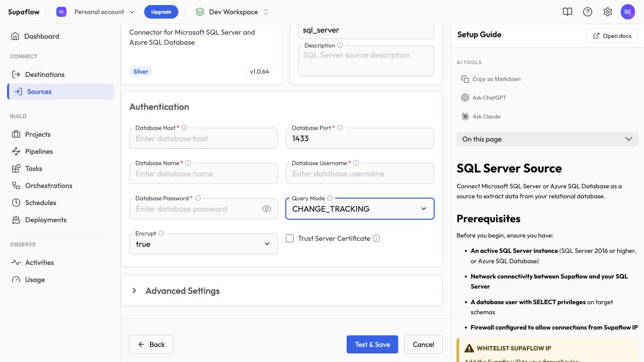Click the Query Mode info icon
This screenshot has width=644, height=362.
click(x=330, y=198)
